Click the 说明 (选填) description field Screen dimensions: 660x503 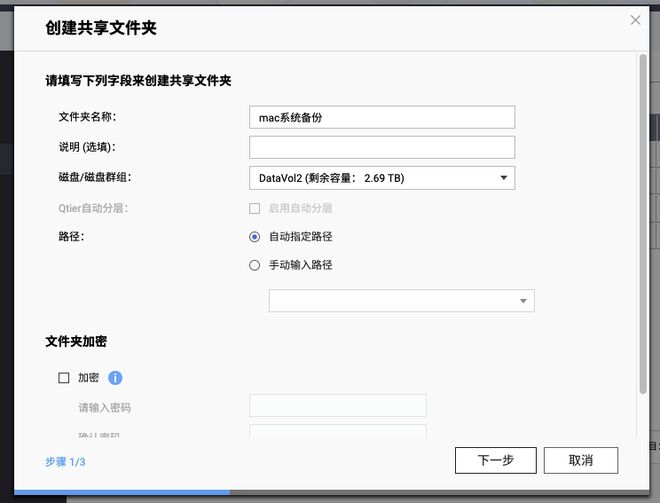click(x=382, y=147)
